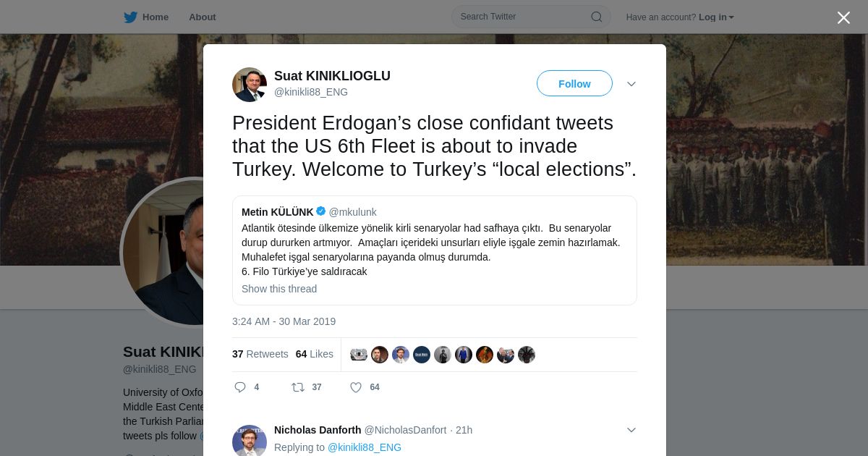
Task: Open the @kinikli88_ENG reply mention link
Action: click(365, 447)
